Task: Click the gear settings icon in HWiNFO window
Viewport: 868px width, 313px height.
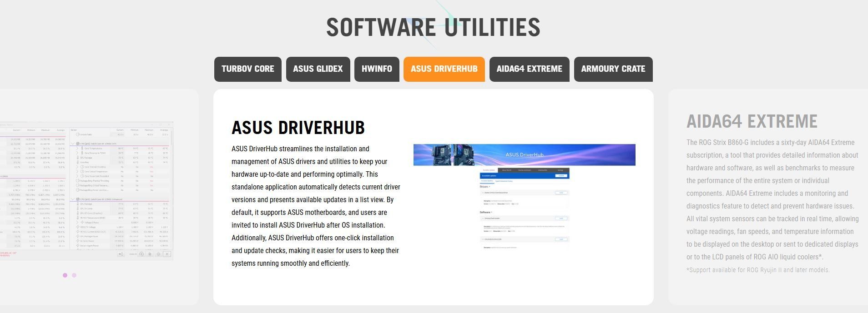Action: 158,254
